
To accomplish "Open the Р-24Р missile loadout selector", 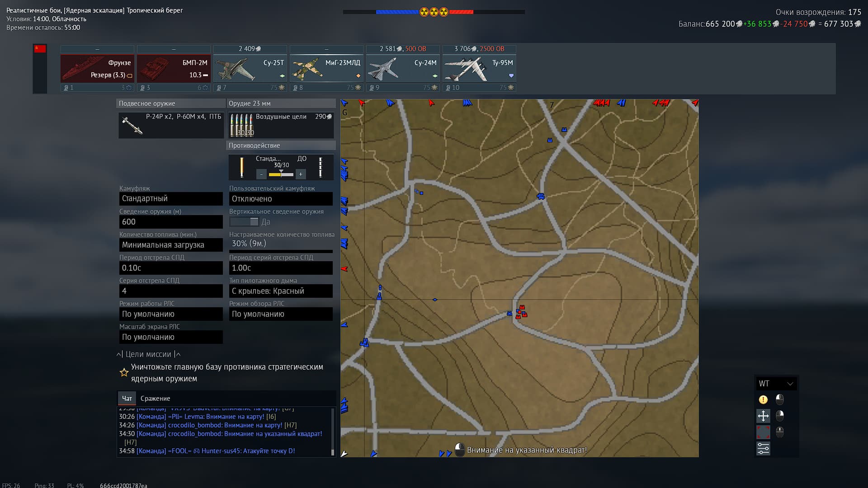I will point(171,125).
